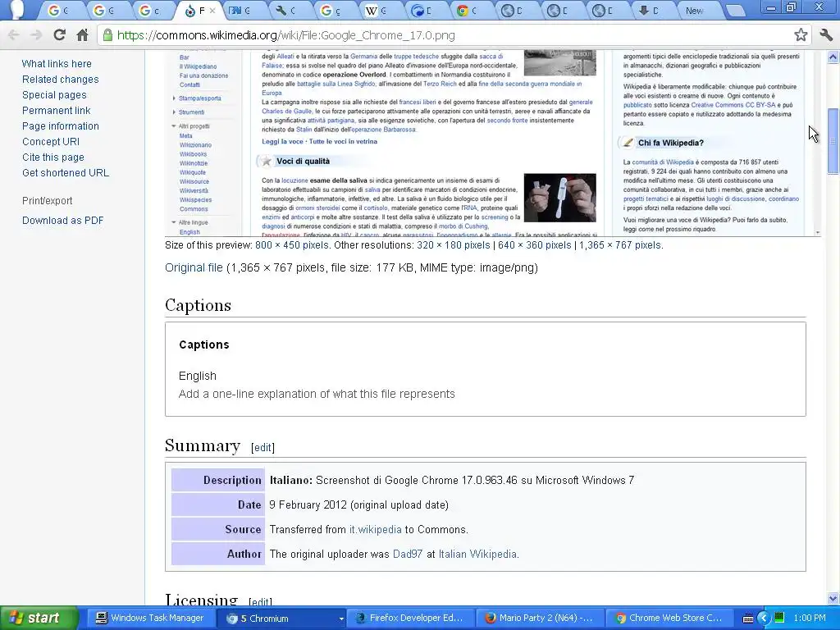
Task: Open Related changes link
Action: click(61, 80)
